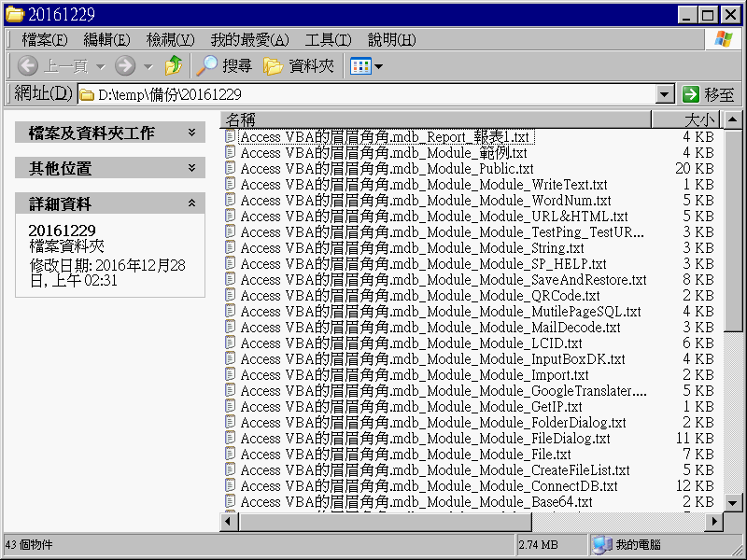Click file icon of Module_URL&HTML.txt

230,217
